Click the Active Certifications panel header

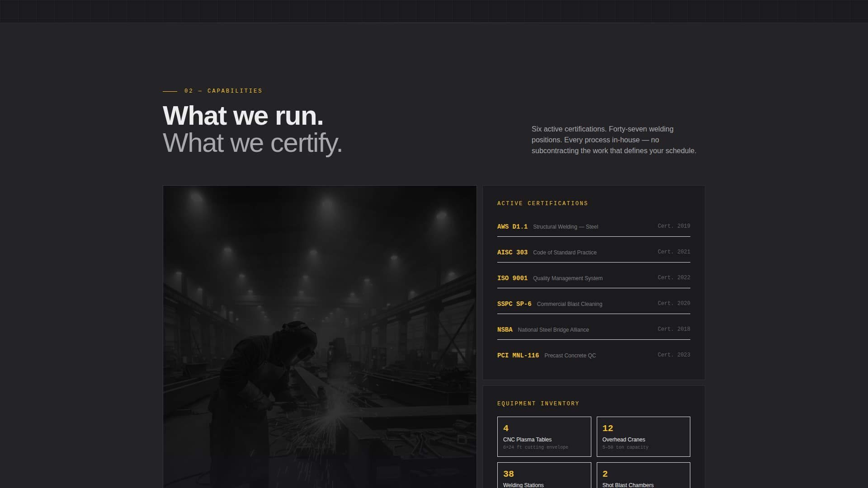pyautogui.click(x=542, y=203)
